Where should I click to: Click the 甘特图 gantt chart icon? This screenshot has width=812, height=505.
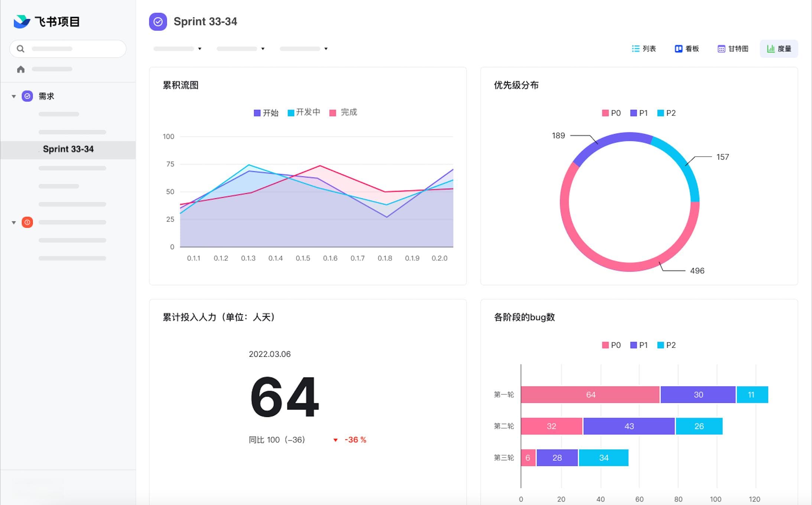(721, 49)
